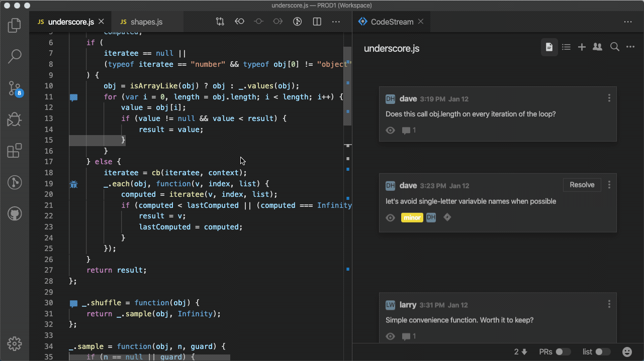644x361 pixels.
Task: Click the comment marker on line 11
Action: pyautogui.click(x=74, y=97)
